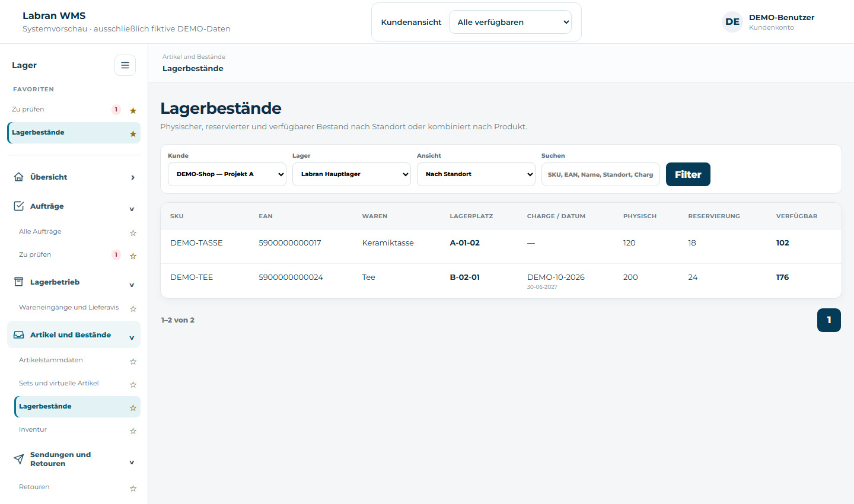The width and height of the screenshot is (854, 504).
Task: Click EAN 5900000000024 cell
Action: pos(291,277)
